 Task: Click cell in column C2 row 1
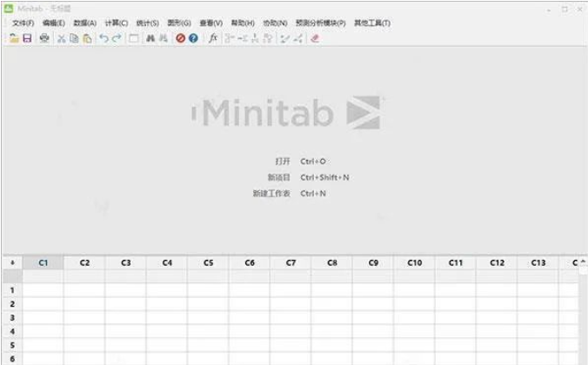pyautogui.click(x=84, y=290)
